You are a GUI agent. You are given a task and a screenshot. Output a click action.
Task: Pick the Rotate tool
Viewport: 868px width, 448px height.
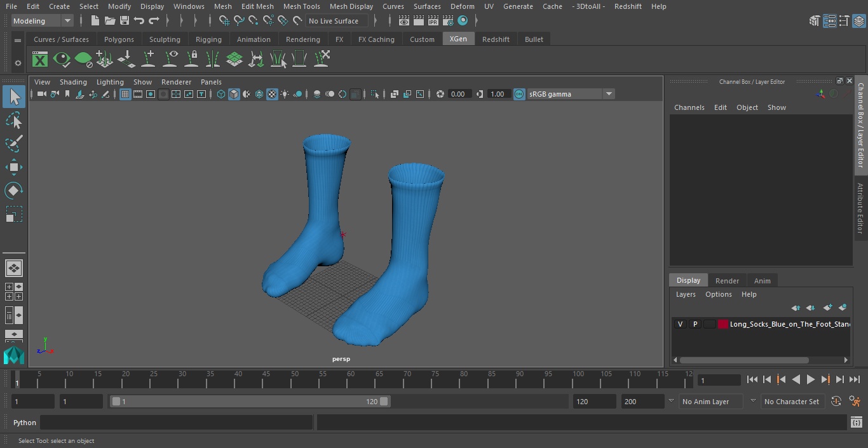pyautogui.click(x=13, y=191)
